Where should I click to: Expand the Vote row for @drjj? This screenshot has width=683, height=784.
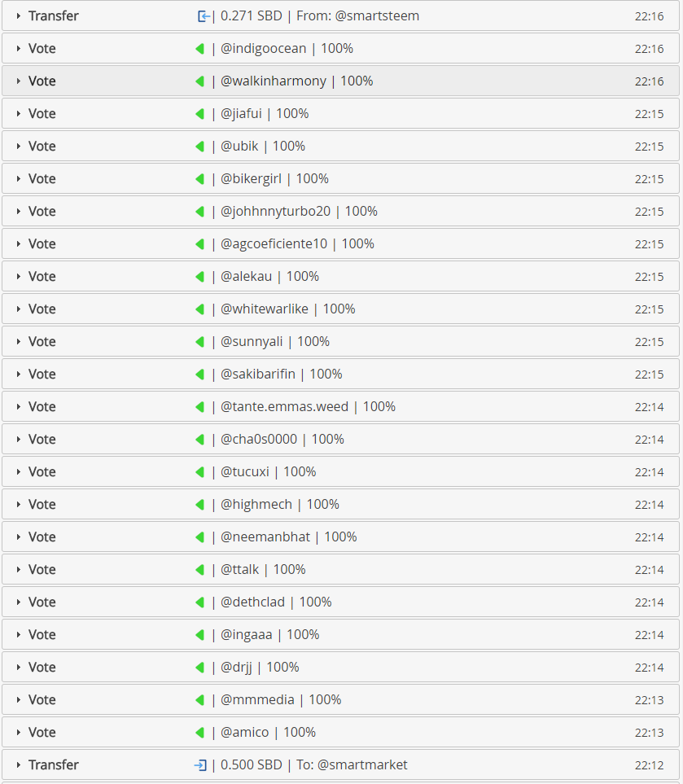point(19,667)
